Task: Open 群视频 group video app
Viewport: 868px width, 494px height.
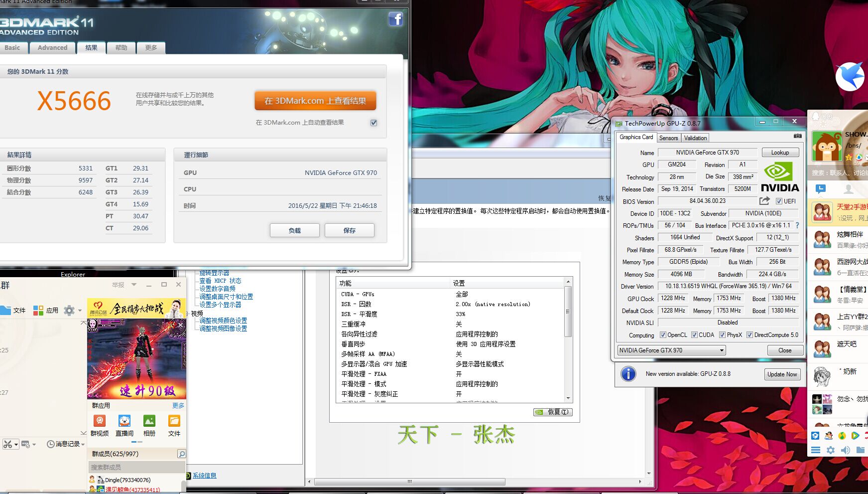Action: [x=100, y=425]
